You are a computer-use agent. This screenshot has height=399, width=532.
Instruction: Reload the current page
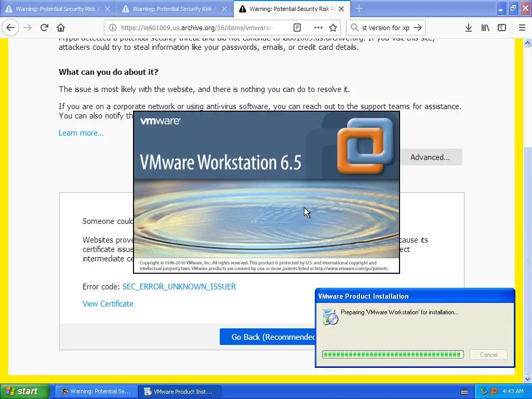pos(44,28)
